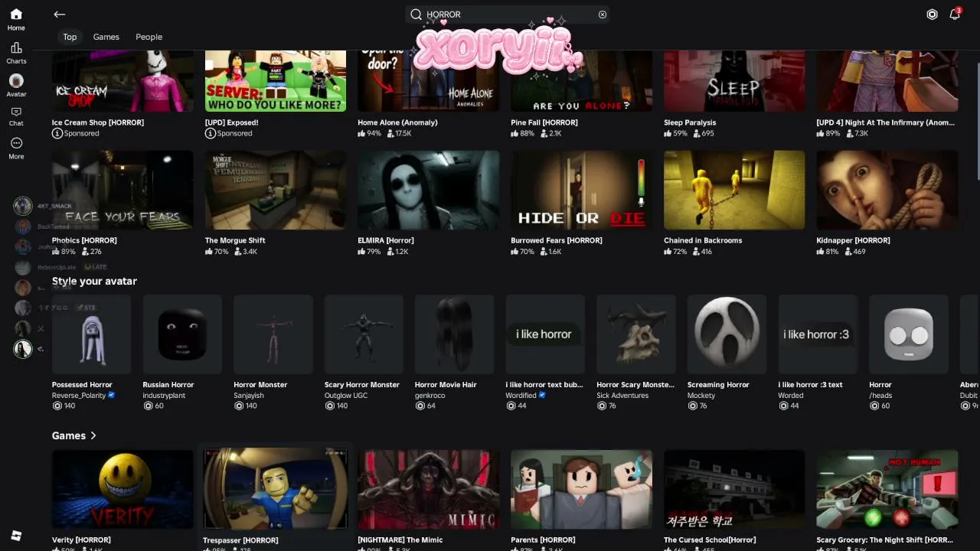
Task: Open creator Outglow UGC link
Action: point(346,396)
